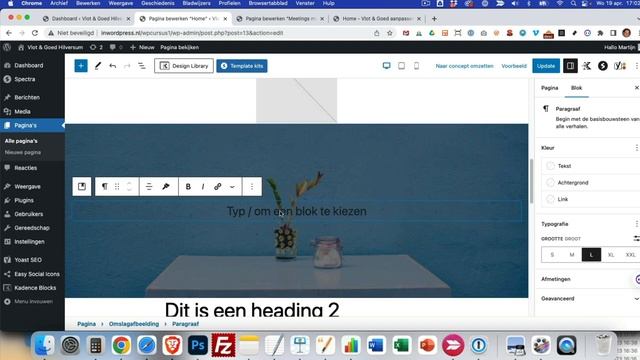Open block options three-dot menu

[x=252, y=187]
